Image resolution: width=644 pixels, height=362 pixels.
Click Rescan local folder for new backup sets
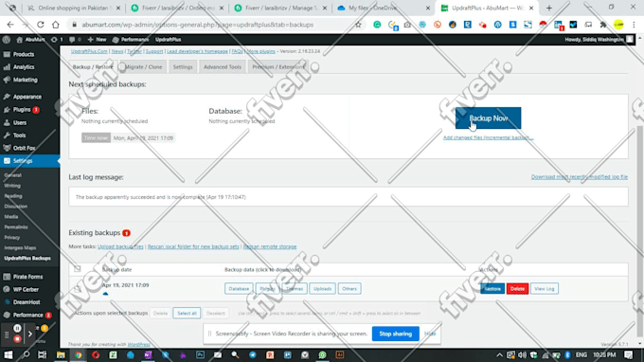tap(193, 246)
